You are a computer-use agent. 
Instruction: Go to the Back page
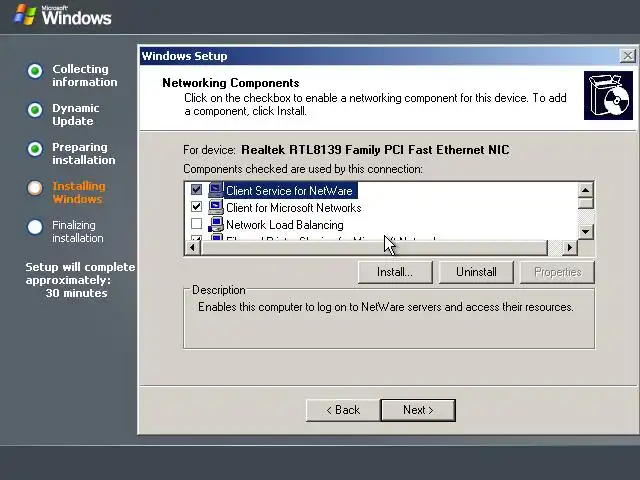pos(343,410)
